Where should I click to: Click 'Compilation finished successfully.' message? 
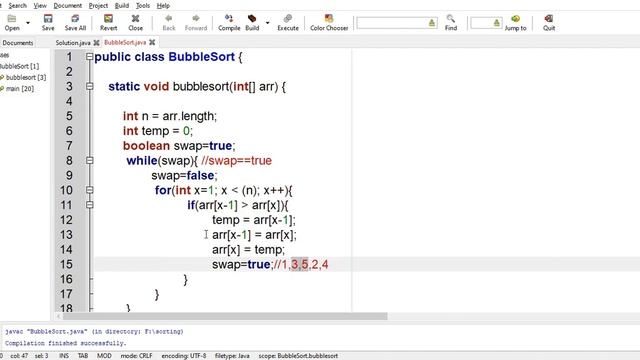pos(66,343)
